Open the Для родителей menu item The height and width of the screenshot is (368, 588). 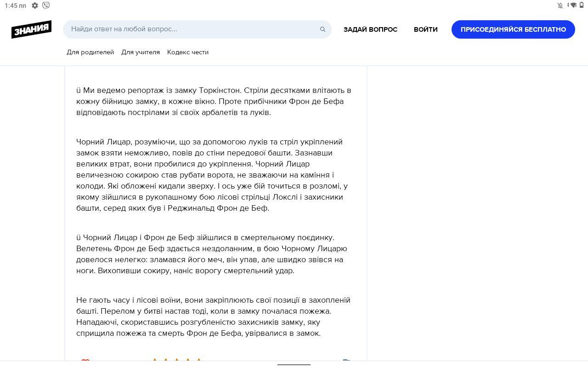pos(90,52)
